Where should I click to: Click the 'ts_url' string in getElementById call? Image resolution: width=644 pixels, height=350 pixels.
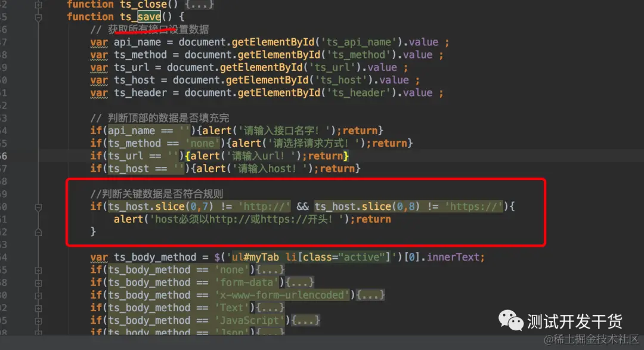(x=332, y=68)
